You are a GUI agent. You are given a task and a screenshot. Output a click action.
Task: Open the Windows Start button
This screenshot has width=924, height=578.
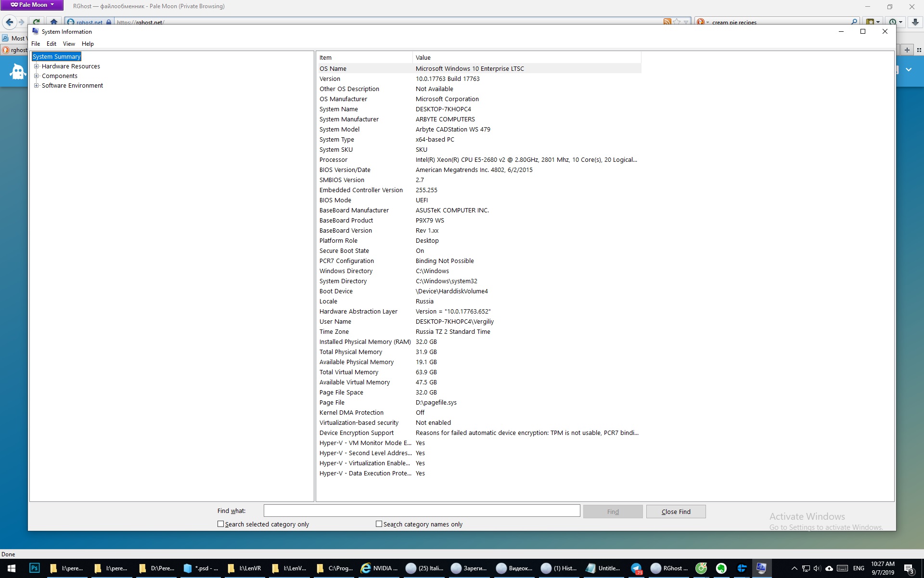12,568
